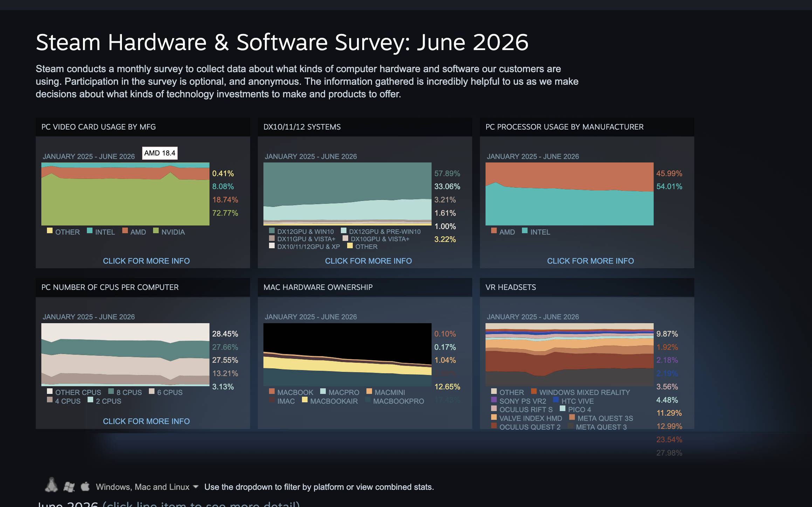Click the 2 CPUS legend swatch
Viewport: 812px width, 507px height.
90,400
